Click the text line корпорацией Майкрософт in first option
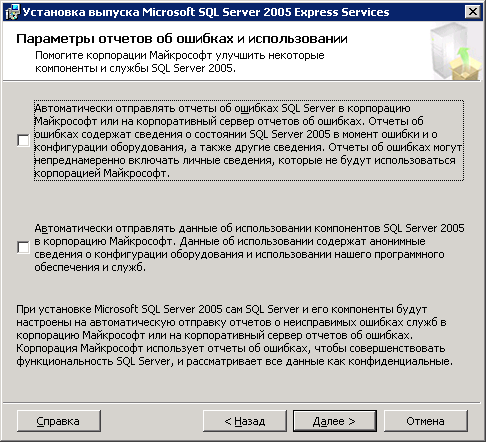 click(x=102, y=173)
